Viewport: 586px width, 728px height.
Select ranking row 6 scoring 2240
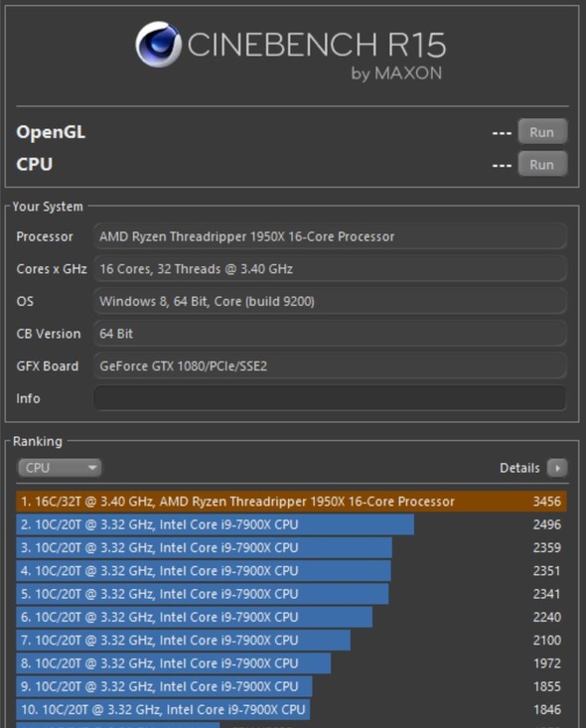pos(292,617)
